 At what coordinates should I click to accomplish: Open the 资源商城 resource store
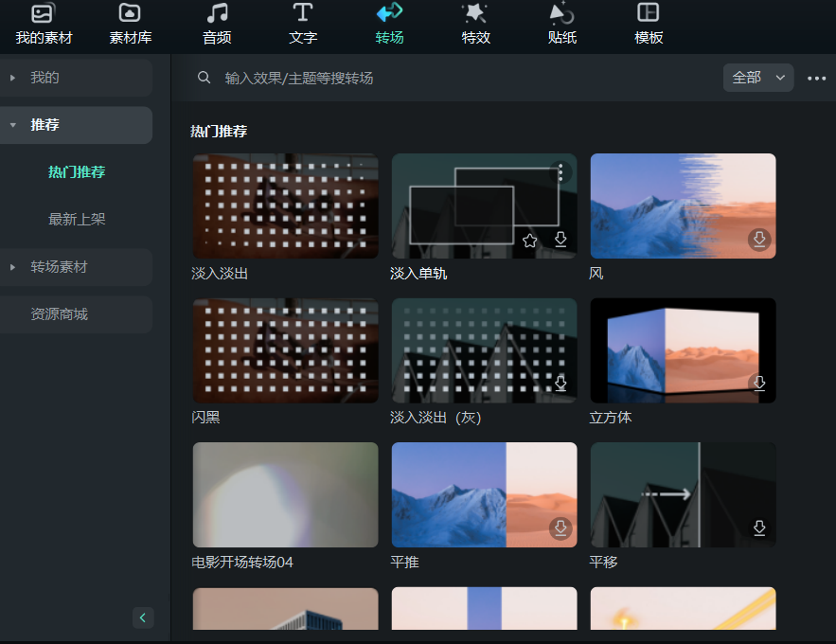(59, 314)
